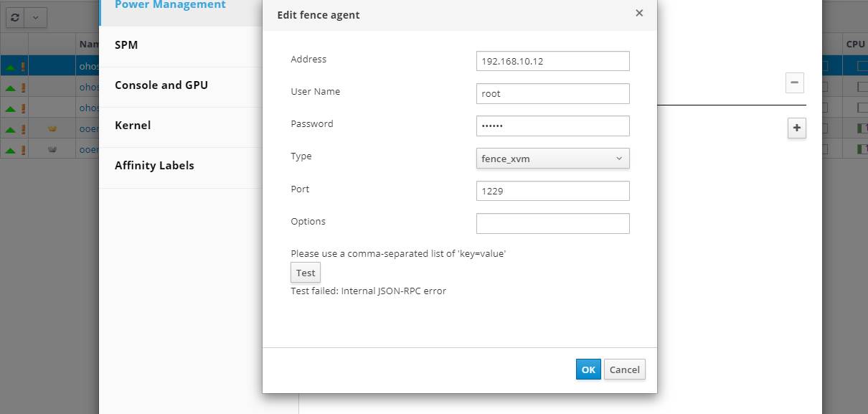
Task: Click the green up-arrow status icon in the highlighted row
Action: point(10,67)
